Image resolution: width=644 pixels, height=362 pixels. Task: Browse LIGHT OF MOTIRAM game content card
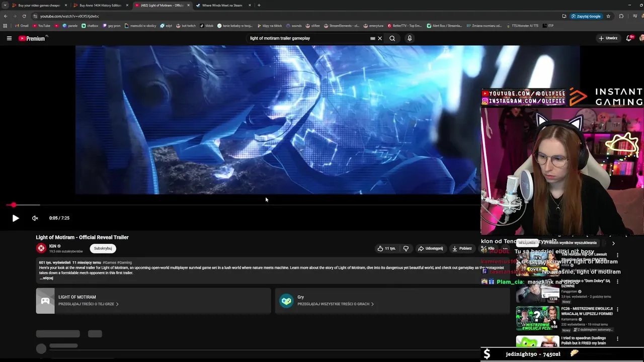click(x=153, y=301)
